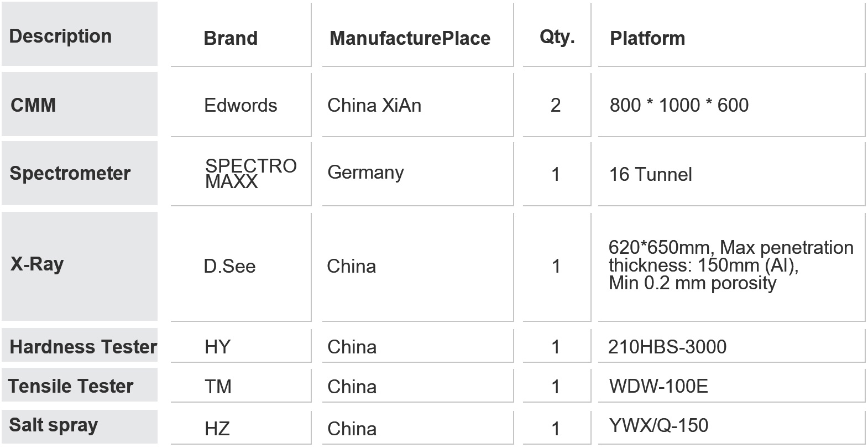This screenshot has width=868, height=448.
Task: Select the YWX/Q-150 platform cell
Action: pyautogui.click(x=658, y=425)
